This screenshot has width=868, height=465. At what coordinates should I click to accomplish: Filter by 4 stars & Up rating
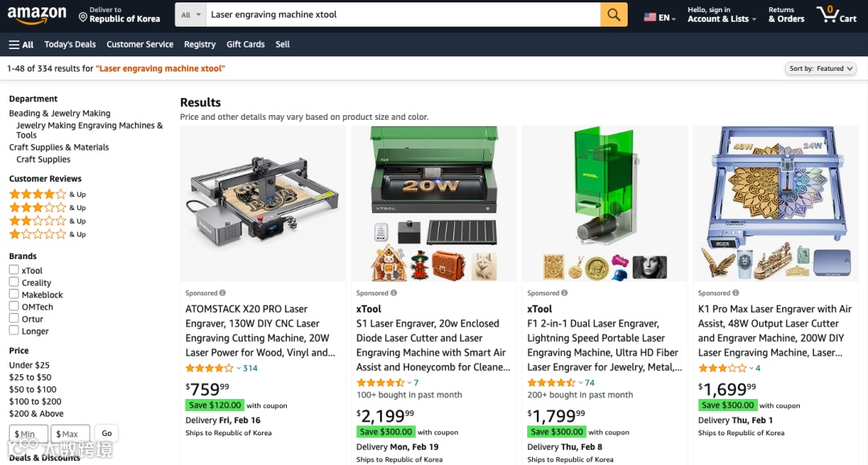tap(47, 194)
